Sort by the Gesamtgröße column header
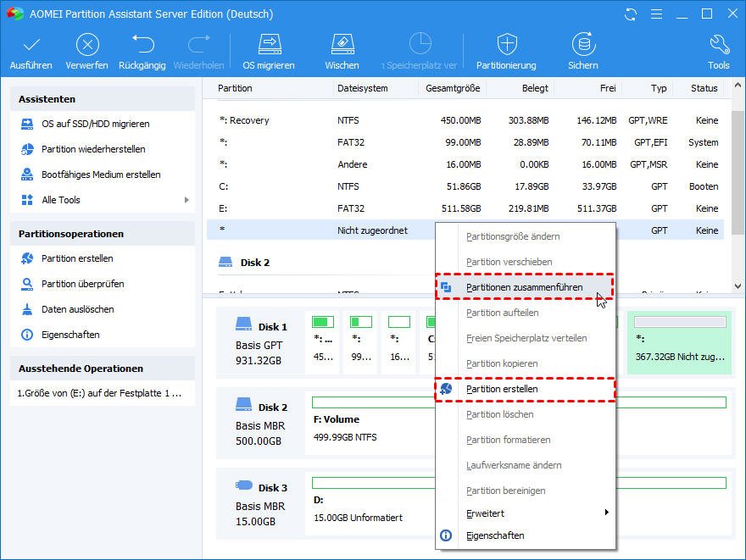The height and width of the screenshot is (560, 746). [453, 88]
